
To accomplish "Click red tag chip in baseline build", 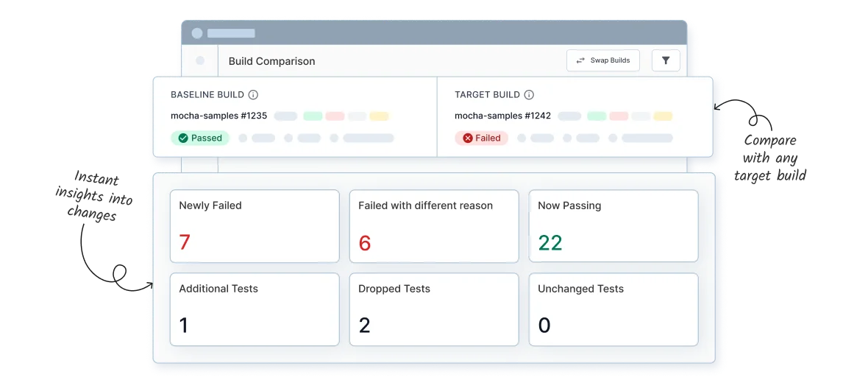I will point(335,116).
